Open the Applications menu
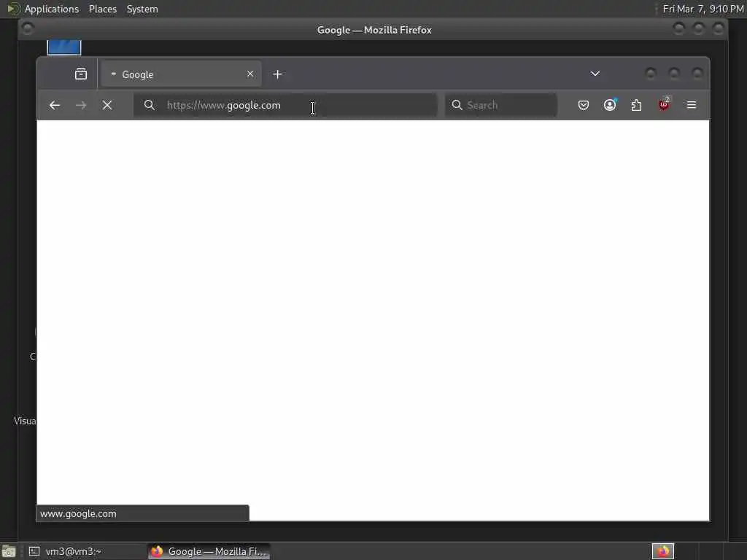This screenshot has height=560, width=747. [52, 9]
